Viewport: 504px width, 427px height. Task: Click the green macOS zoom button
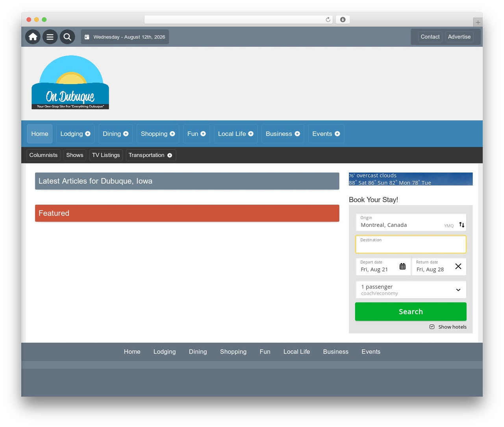[x=44, y=20]
